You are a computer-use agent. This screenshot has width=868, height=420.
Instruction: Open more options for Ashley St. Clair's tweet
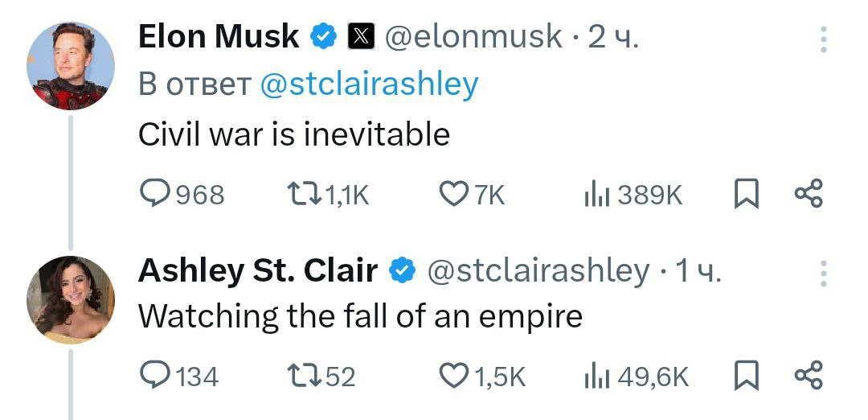(x=823, y=273)
